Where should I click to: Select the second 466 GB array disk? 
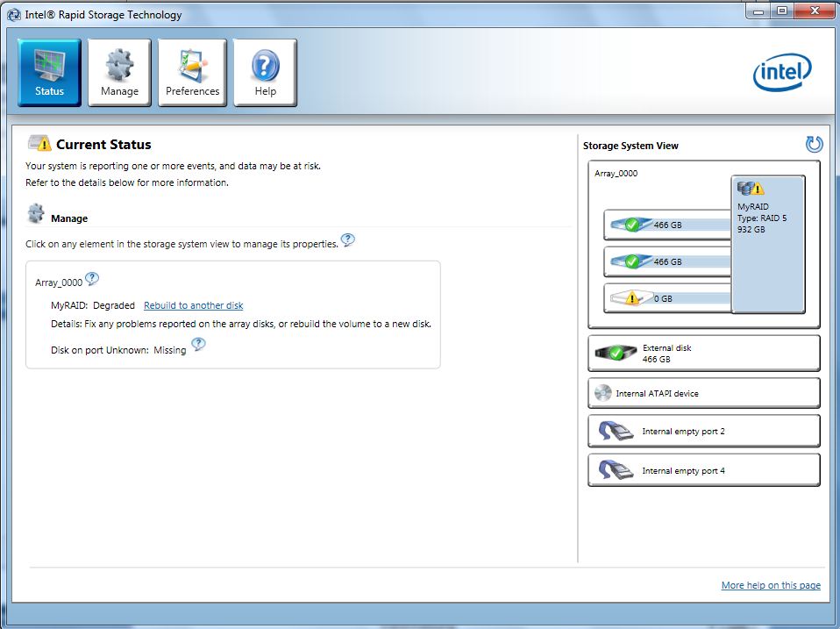click(667, 261)
